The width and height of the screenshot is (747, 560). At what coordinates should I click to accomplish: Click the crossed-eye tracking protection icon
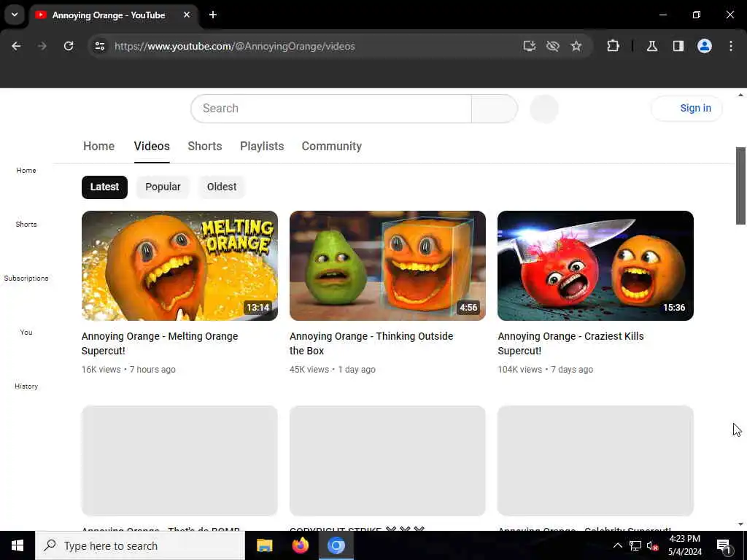553,46
